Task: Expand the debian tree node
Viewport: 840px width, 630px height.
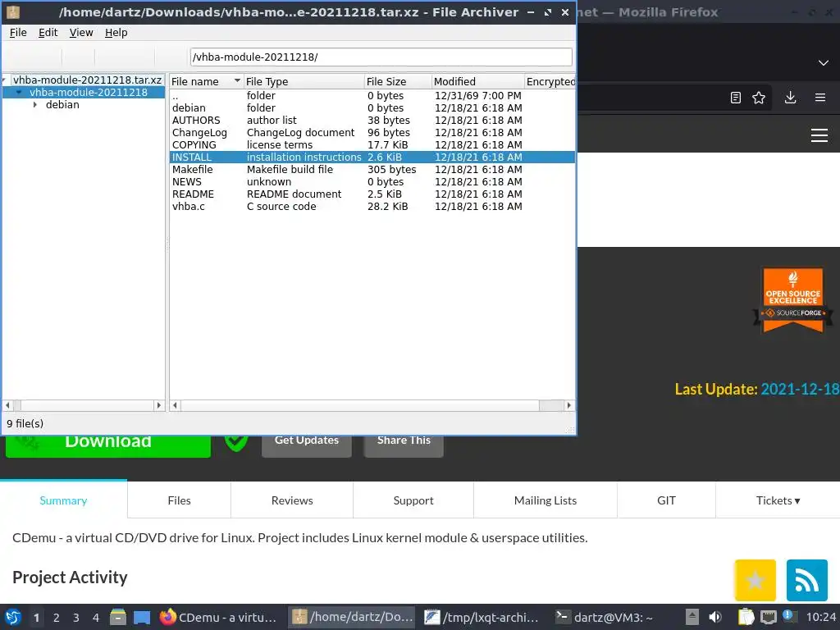Action: (35, 104)
